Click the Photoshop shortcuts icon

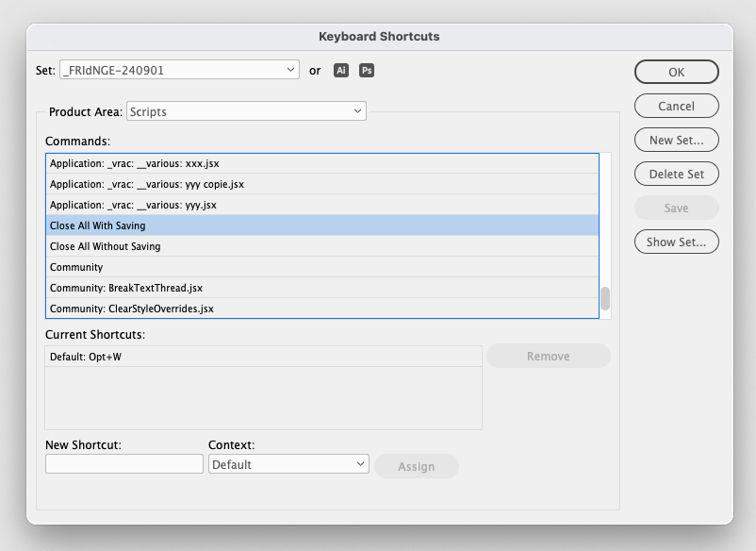pyautogui.click(x=367, y=71)
